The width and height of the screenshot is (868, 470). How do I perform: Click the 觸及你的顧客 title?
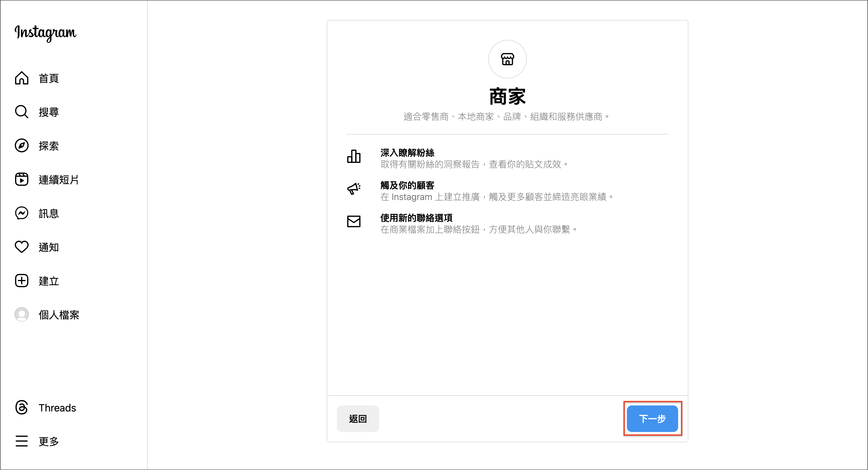(407, 185)
